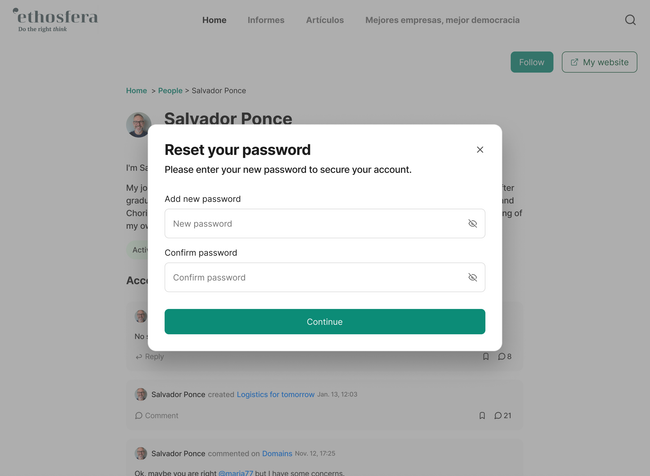Open Mejores empresas, mejor democracia page
650x476 pixels.
pos(442,20)
